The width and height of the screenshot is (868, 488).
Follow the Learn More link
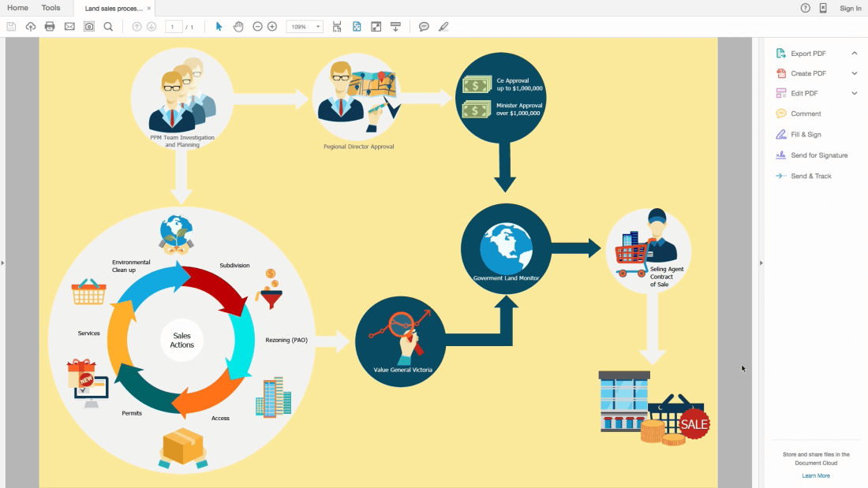click(x=815, y=476)
